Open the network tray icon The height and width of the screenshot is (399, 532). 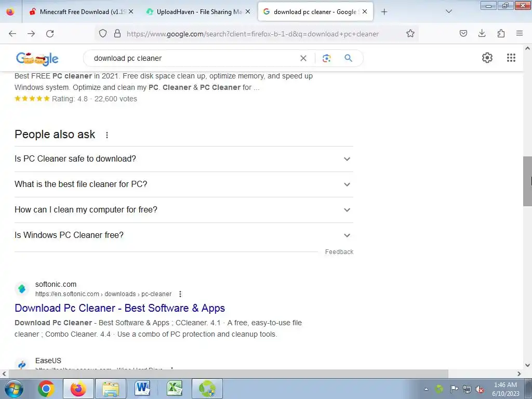coord(467,389)
